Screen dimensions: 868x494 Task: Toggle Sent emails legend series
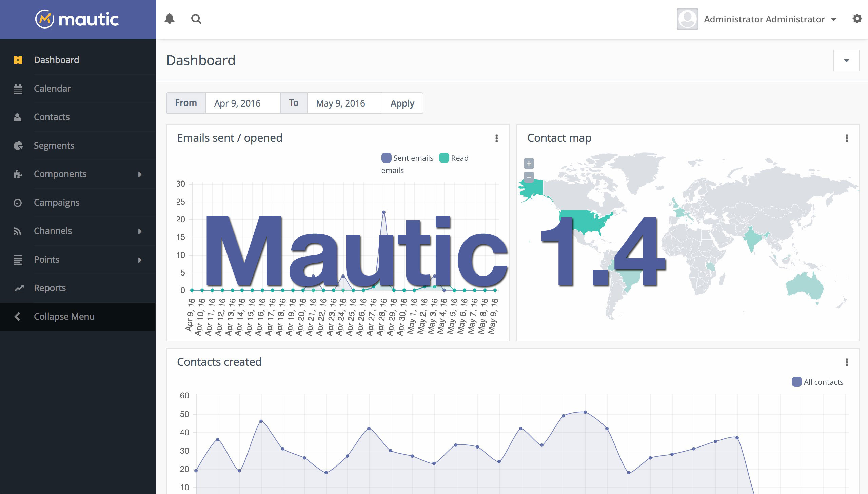click(407, 158)
